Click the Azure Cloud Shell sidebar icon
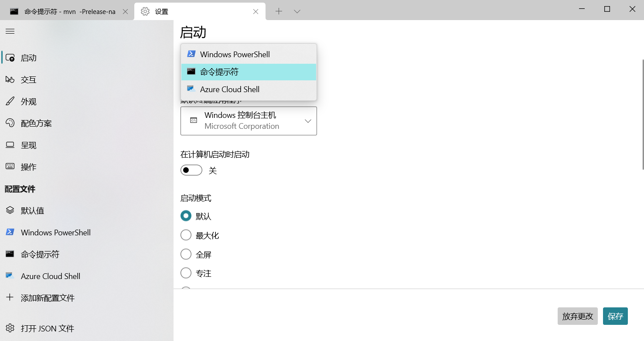The image size is (644, 341). coord(10,276)
